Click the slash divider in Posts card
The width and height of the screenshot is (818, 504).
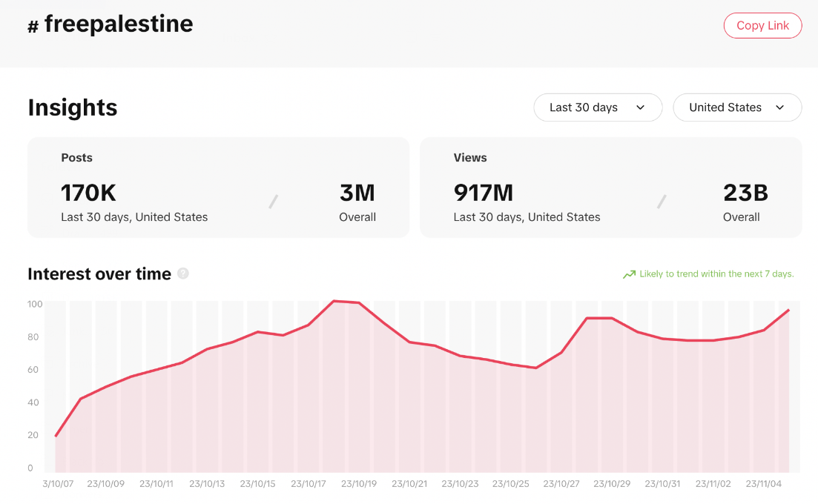pyautogui.click(x=273, y=201)
